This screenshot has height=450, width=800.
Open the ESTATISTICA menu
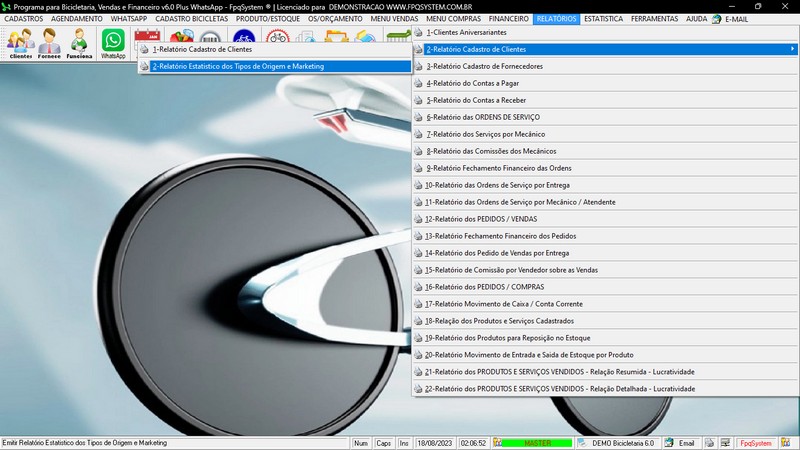click(x=604, y=19)
